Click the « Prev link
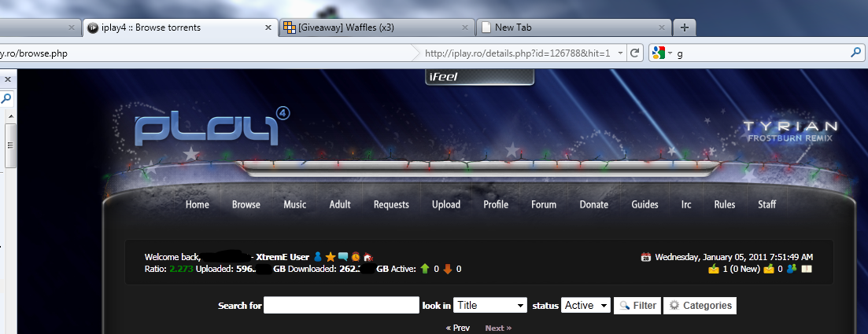Screen dimensions: 868x334 [458, 328]
